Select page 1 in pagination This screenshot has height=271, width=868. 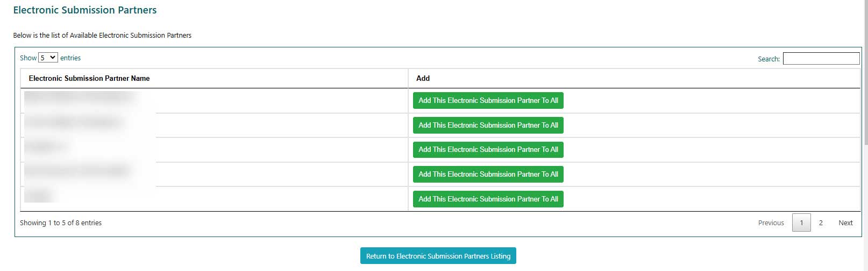tap(801, 223)
